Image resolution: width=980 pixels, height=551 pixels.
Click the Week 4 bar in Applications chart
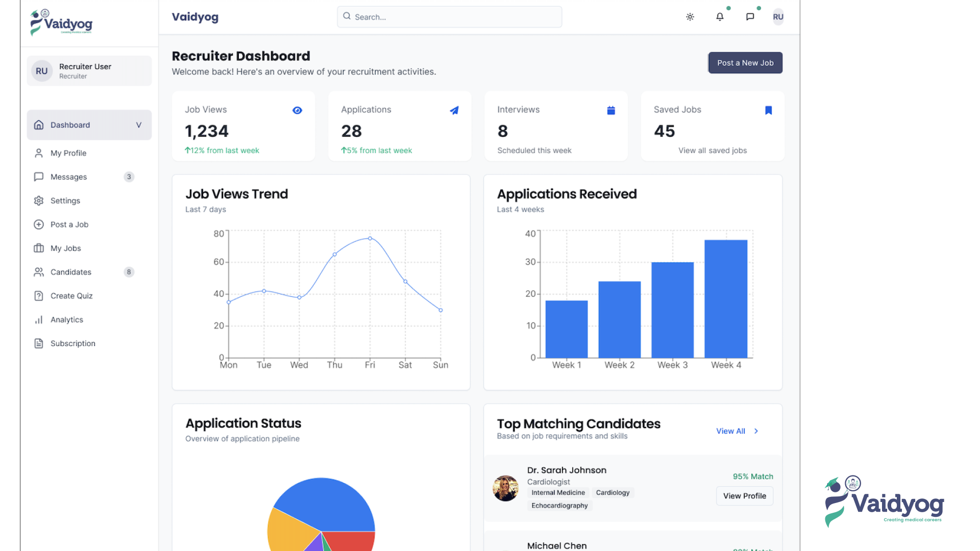pos(726,299)
